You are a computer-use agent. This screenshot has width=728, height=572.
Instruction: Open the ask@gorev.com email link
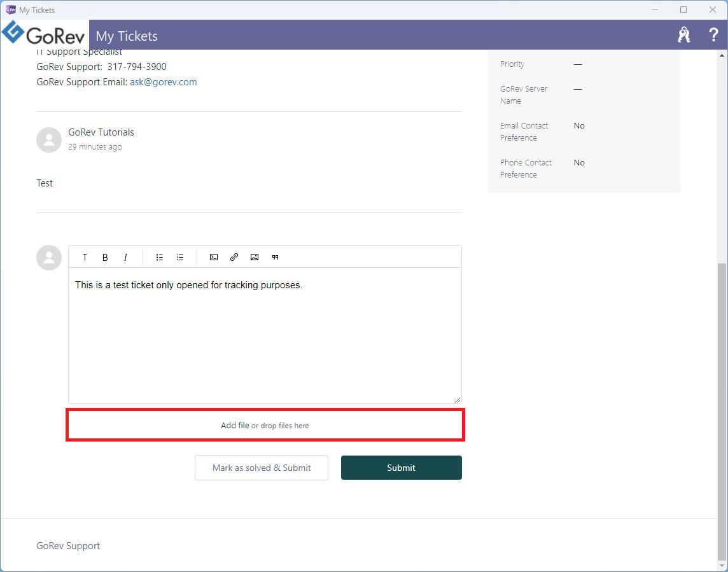coord(164,82)
